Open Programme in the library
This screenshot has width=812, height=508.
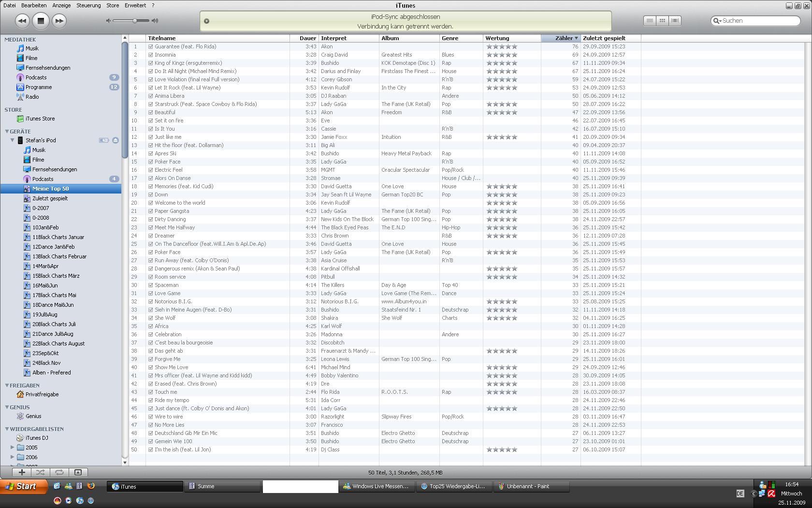point(39,87)
